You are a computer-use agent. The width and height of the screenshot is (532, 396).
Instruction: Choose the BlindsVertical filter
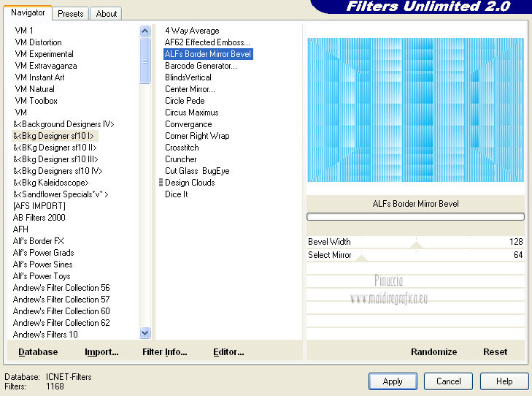click(188, 77)
